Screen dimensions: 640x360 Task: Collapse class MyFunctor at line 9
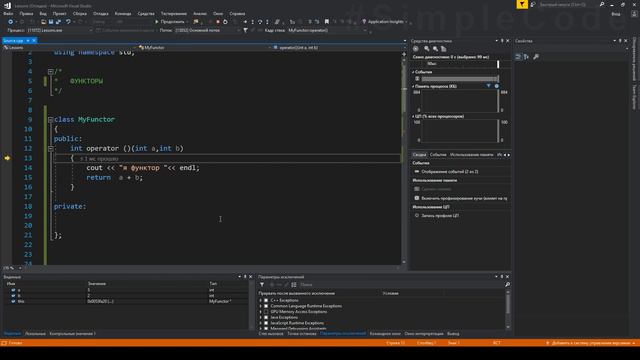[x=50, y=120]
